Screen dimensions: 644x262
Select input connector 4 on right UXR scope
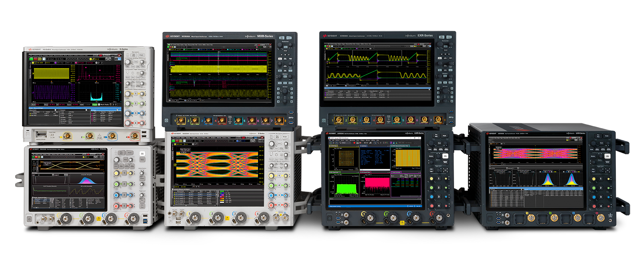click(x=601, y=218)
